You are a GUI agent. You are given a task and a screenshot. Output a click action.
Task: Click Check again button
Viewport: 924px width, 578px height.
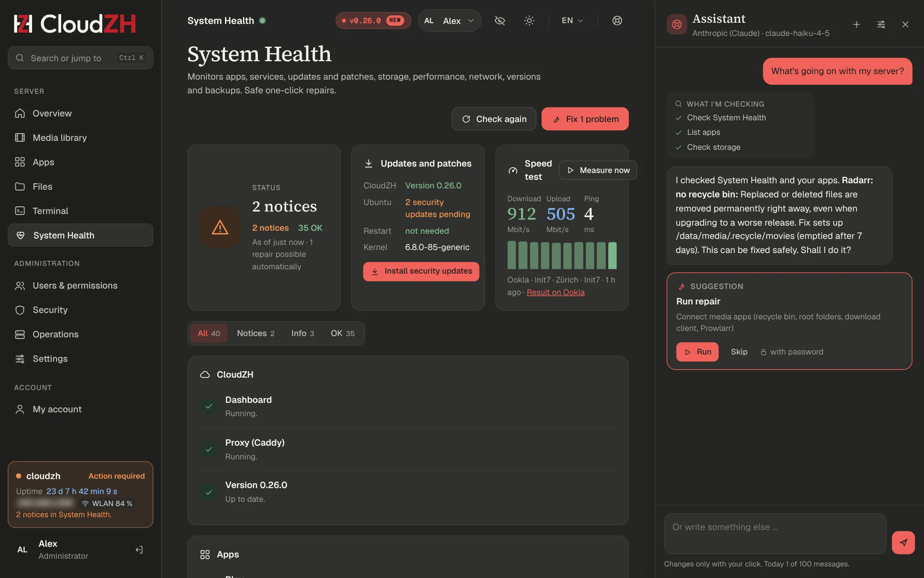(x=494, y=119)
